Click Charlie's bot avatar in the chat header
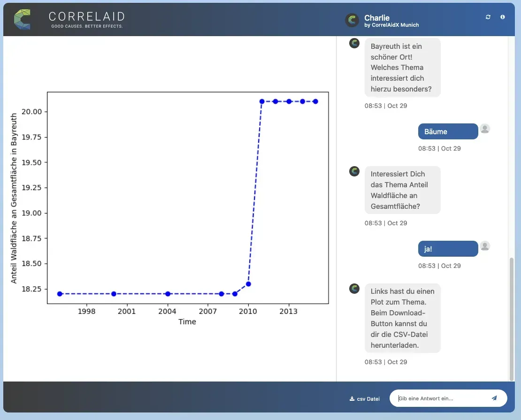 (352, 20)
